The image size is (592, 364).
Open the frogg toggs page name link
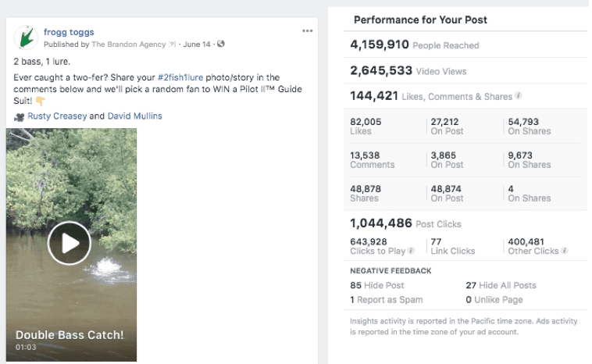pyautogui.click(x=69, y=32)
